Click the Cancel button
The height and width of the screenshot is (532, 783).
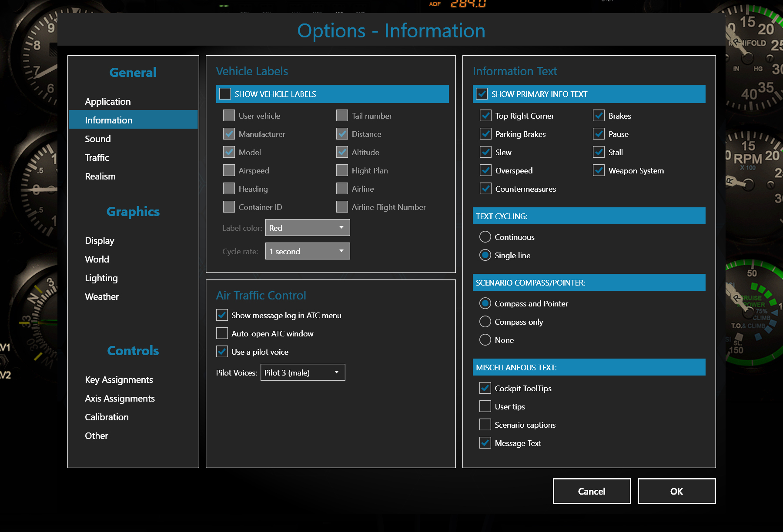592,491
